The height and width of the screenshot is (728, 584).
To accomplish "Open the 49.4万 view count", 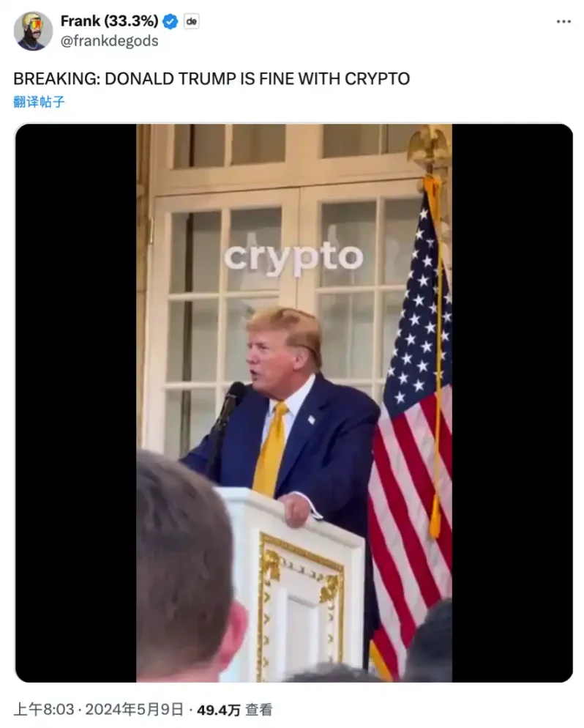I will (x=219, y=710).
